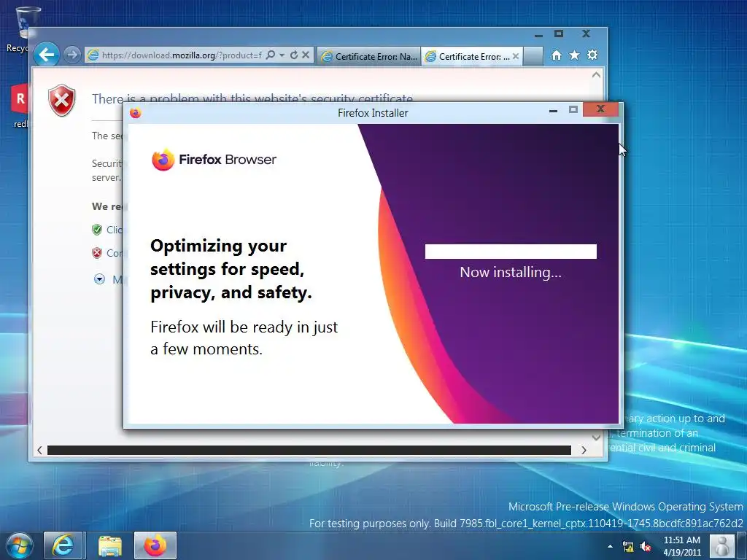Open the IE Tools gear menu

click(592, 55)
